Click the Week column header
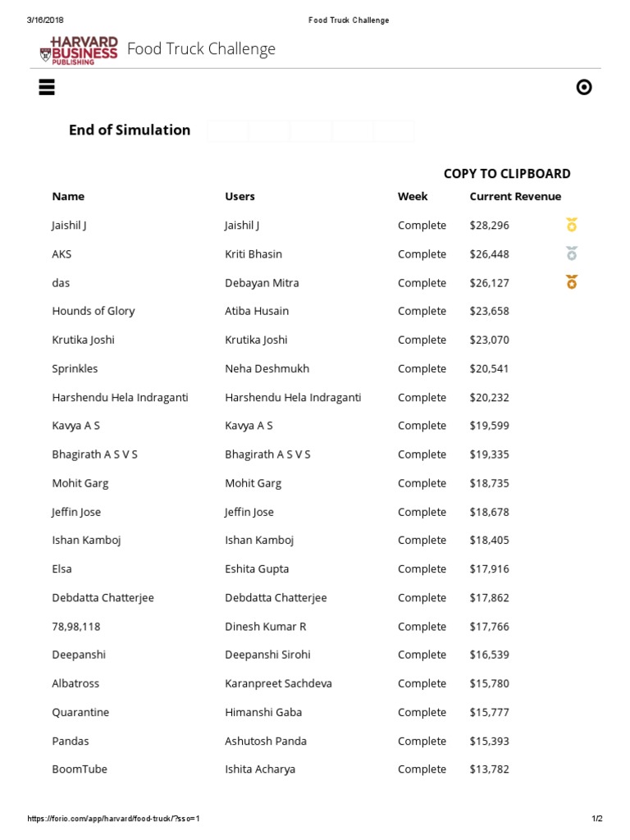Screen dimensions: 630x840 coord(413,196)
